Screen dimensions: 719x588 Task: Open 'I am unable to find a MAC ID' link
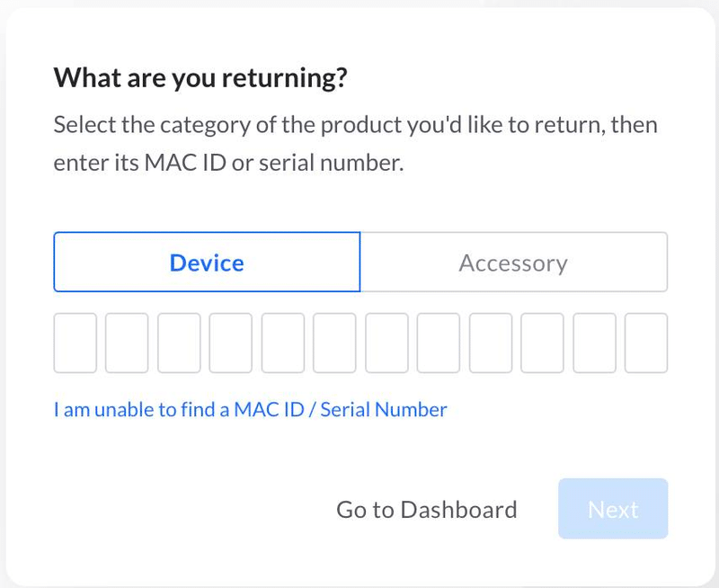point(250,410)
